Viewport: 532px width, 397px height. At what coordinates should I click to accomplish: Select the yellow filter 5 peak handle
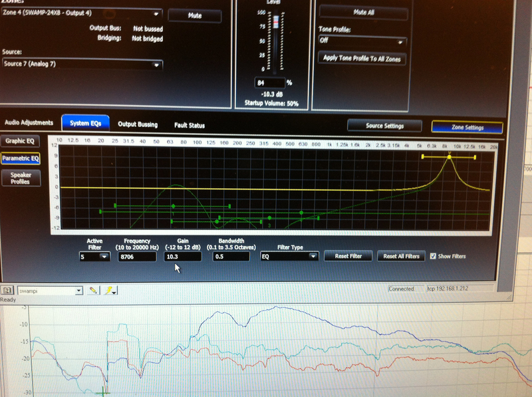(449, 157)
